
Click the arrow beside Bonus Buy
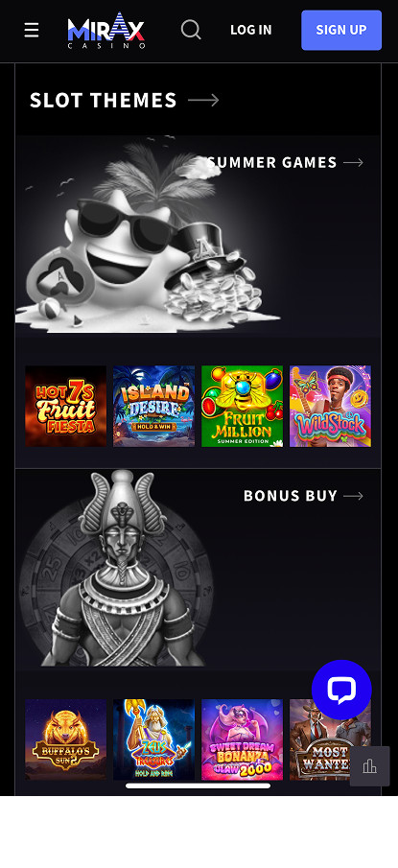(353, 496)
